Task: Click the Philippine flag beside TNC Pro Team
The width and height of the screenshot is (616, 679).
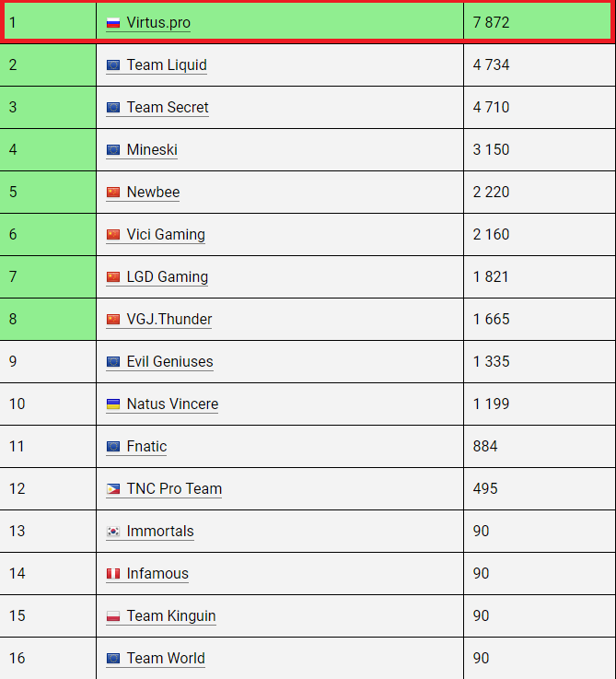Action: (113, 489)
